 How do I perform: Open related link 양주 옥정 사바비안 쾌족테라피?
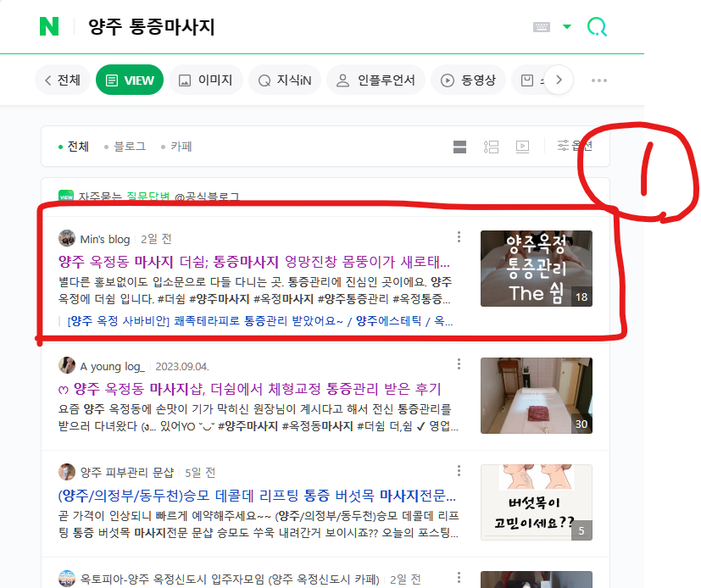click(x=259, y=321)
